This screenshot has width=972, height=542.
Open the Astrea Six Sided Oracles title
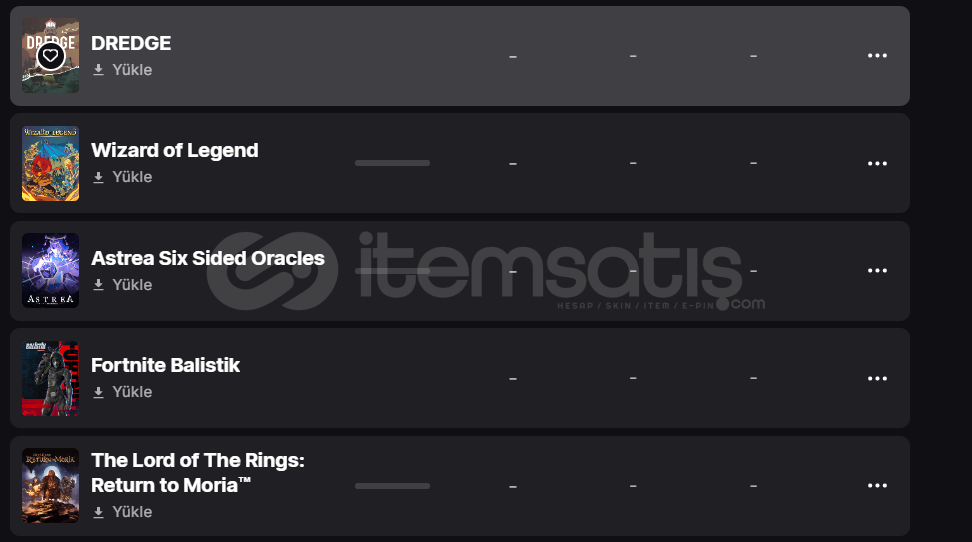(208, 258)
